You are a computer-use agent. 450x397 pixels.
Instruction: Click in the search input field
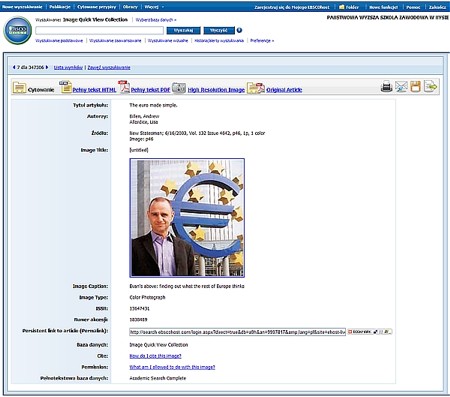pyautogui.click(x=100, y=30)
